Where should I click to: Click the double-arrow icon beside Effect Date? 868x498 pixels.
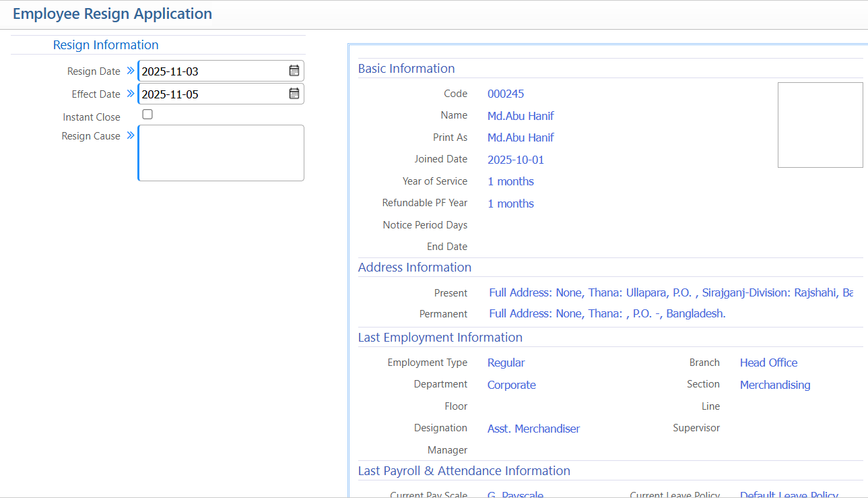coord(131,94)
